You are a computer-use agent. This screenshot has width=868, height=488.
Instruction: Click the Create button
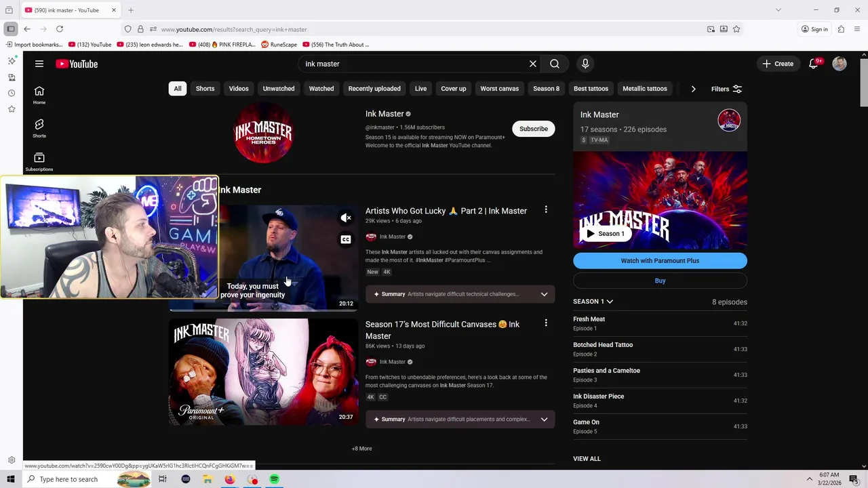(x=777, y=64)
